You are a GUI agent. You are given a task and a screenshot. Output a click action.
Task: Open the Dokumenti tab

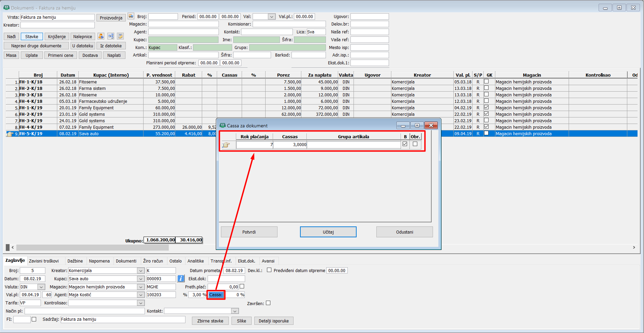tap(126, 261)
